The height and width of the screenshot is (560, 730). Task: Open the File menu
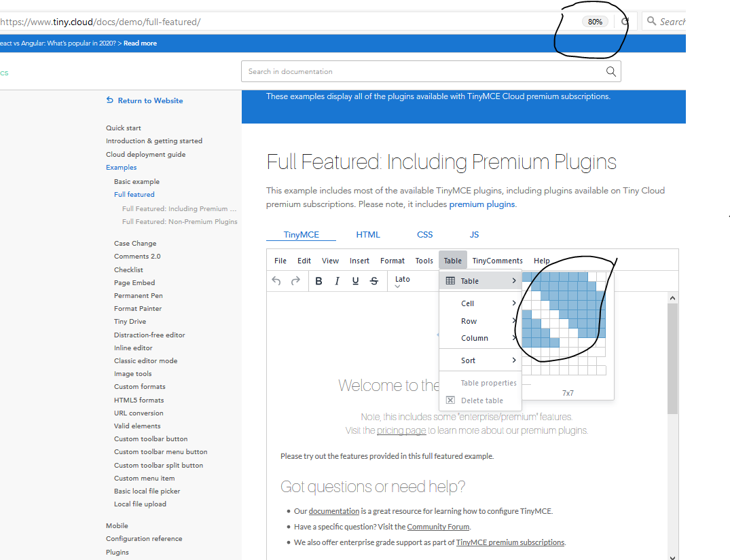[280, 261]
